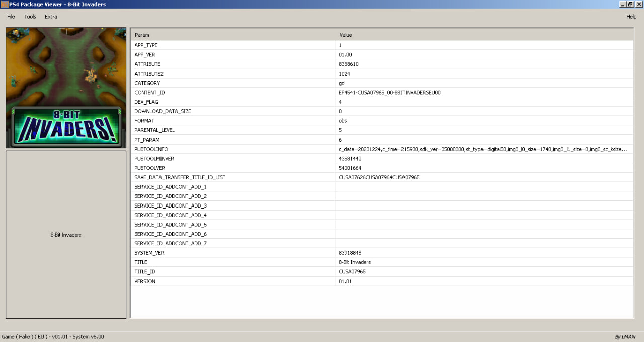Open the Tools menu

[x=30, y=17]
